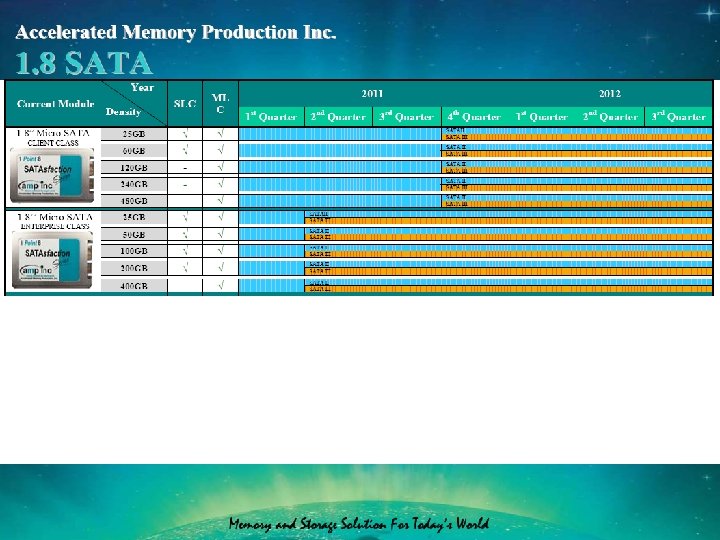Click the 'SLC' column header

185,104
